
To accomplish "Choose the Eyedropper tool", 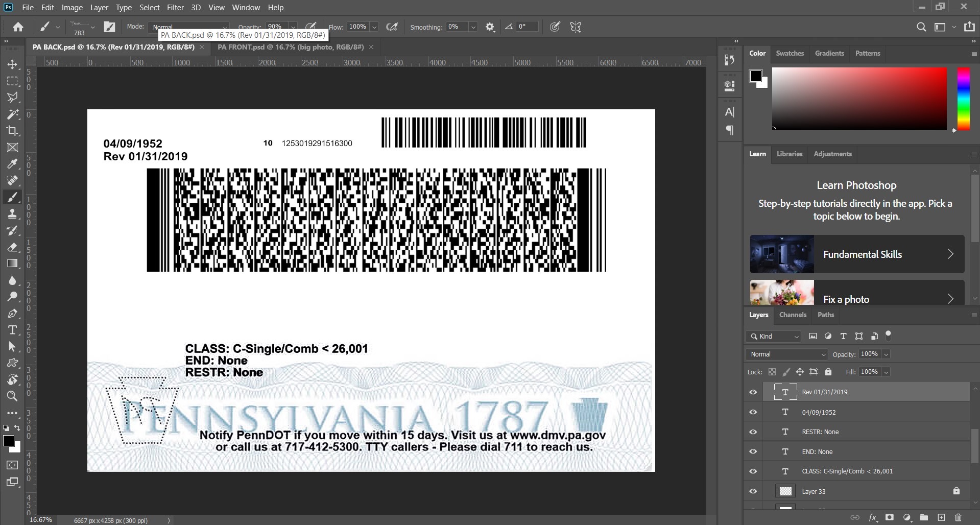I will pos(13,164).
